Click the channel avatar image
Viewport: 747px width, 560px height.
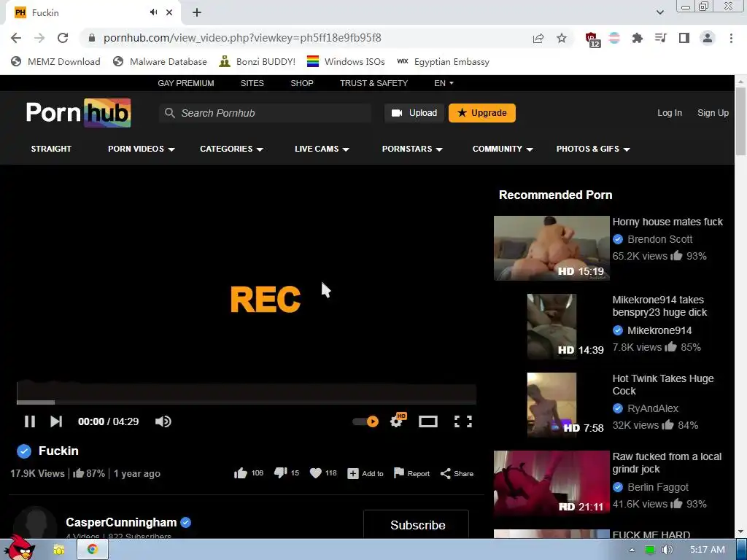tap(35, 524)
